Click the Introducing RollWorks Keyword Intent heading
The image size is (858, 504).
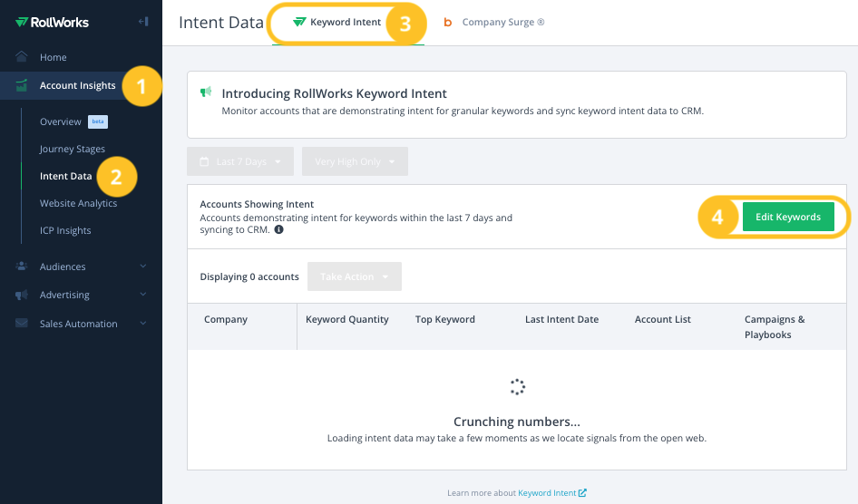(x=335, y=93)
